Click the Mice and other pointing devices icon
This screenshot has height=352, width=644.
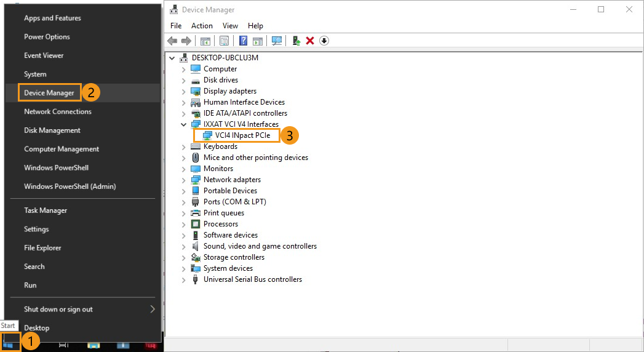[196, 158]
